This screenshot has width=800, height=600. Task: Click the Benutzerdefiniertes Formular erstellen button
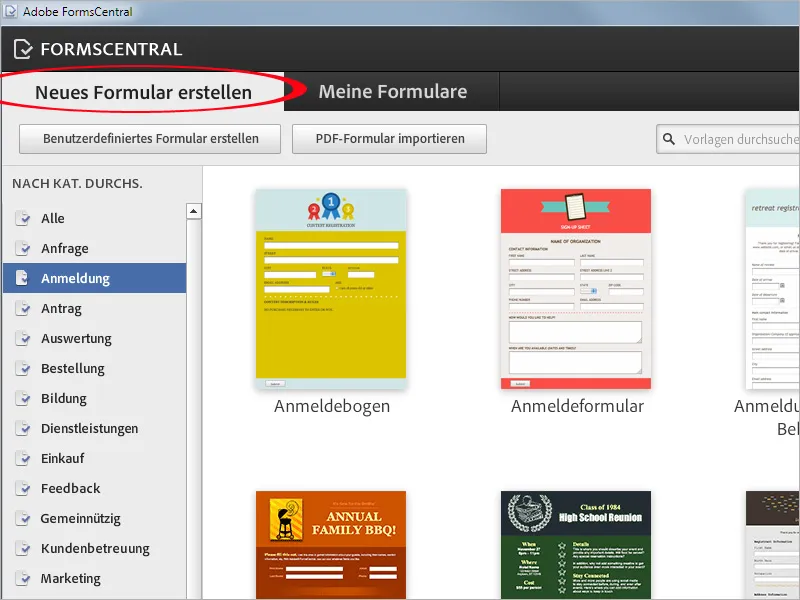click(149, 139)
